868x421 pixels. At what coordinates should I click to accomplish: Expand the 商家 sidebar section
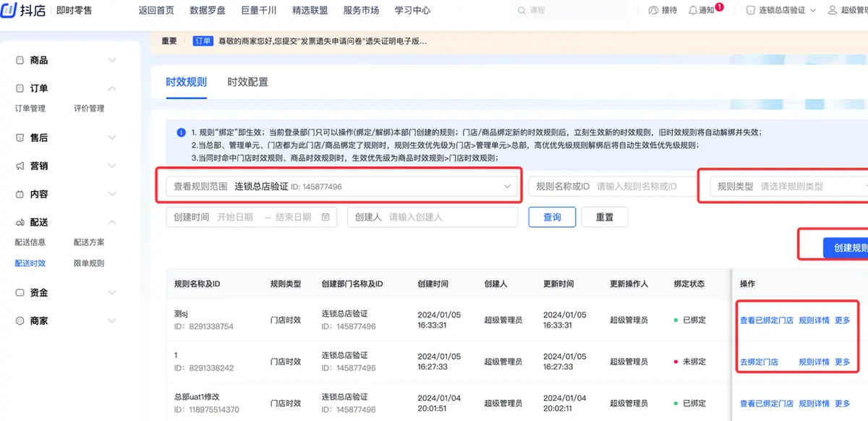click(112, 320)
